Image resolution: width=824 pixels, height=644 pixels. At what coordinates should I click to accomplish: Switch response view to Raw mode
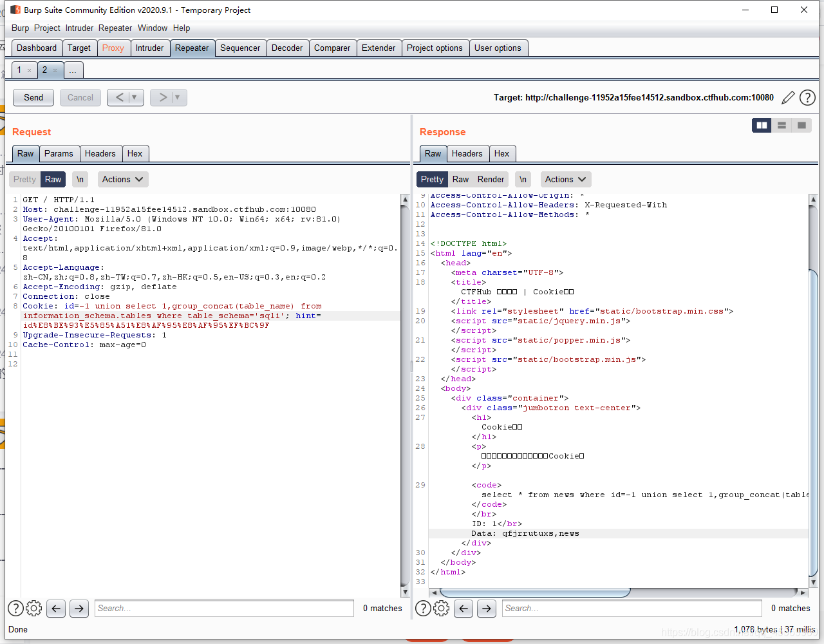click(x=460, y=179)
